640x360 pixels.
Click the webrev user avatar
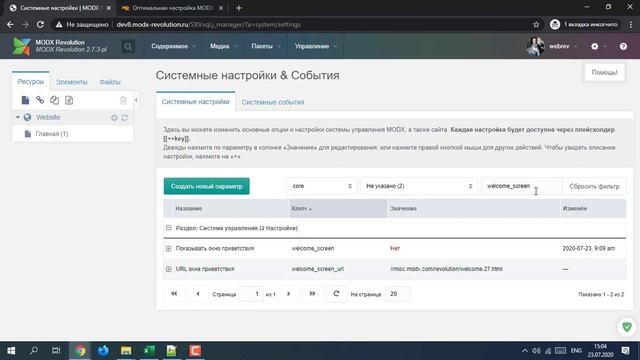click(535, 46)
